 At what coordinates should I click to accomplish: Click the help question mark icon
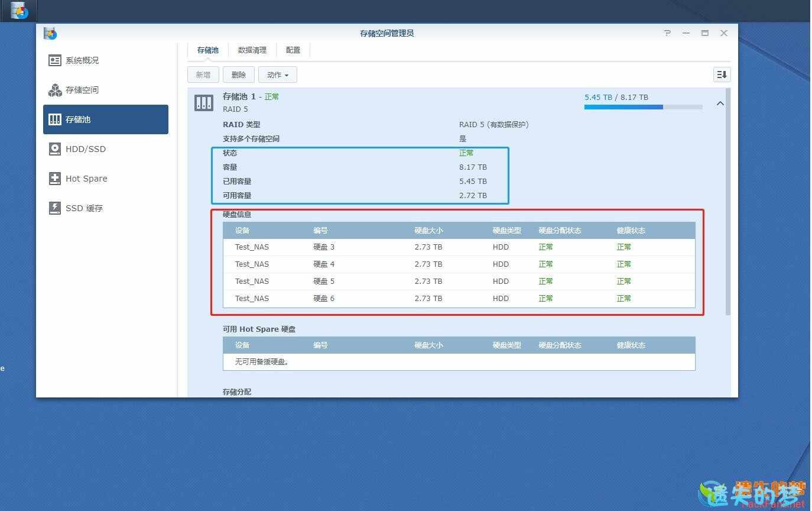[667, 33]
